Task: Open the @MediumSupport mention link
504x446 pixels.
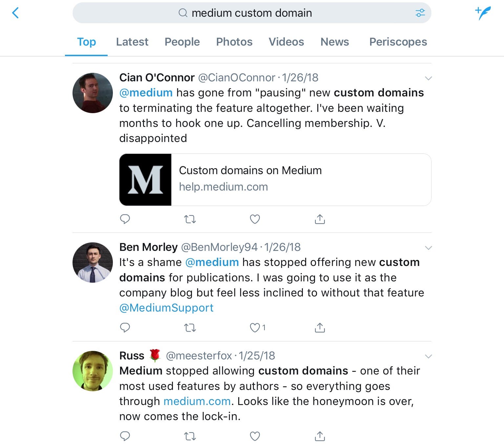Action: [166, 308]
